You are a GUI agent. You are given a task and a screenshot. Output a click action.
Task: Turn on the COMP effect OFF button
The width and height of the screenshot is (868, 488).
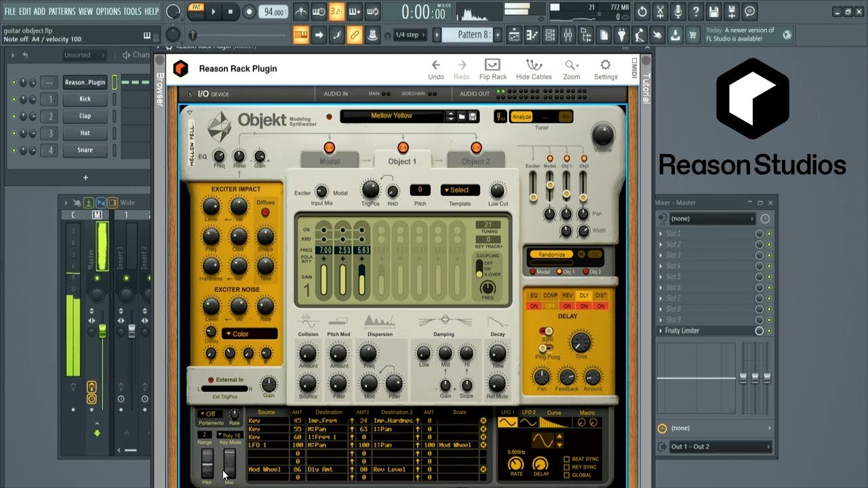pyautogui.click(x=550, y=306)
